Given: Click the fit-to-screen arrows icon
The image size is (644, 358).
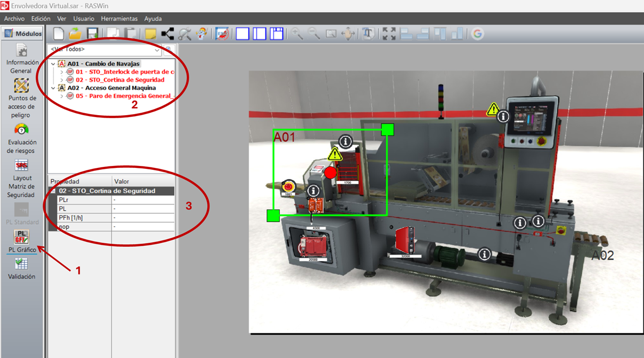Looking at the screenshot, I should click(389, 34).
